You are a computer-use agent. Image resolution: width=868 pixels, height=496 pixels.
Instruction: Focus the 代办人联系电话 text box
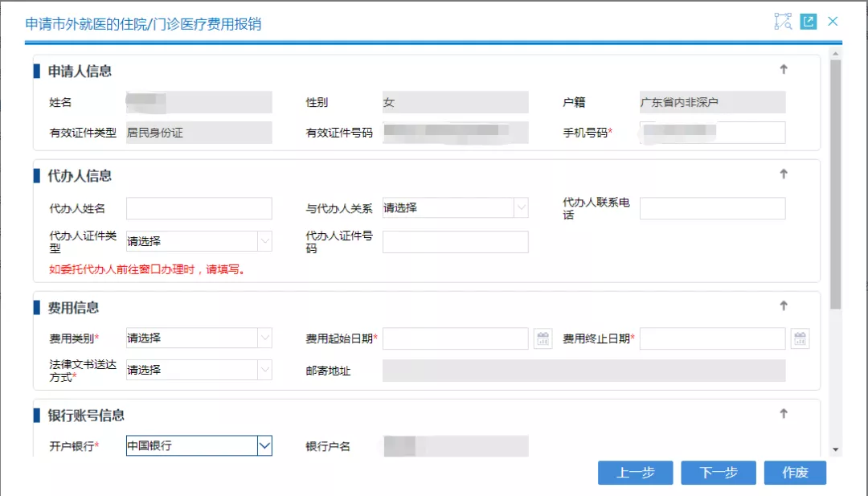coord(712,208)
